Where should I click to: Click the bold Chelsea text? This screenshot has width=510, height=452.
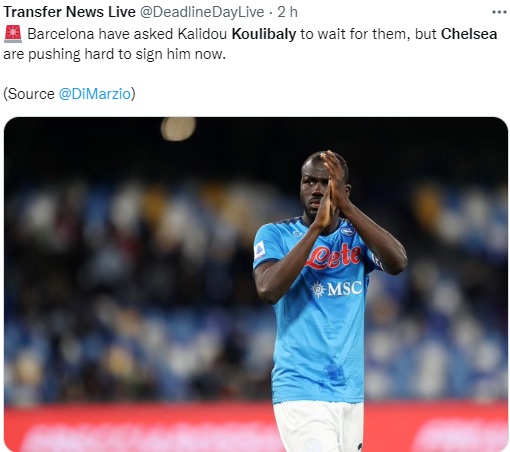click(x=469, y=34)
